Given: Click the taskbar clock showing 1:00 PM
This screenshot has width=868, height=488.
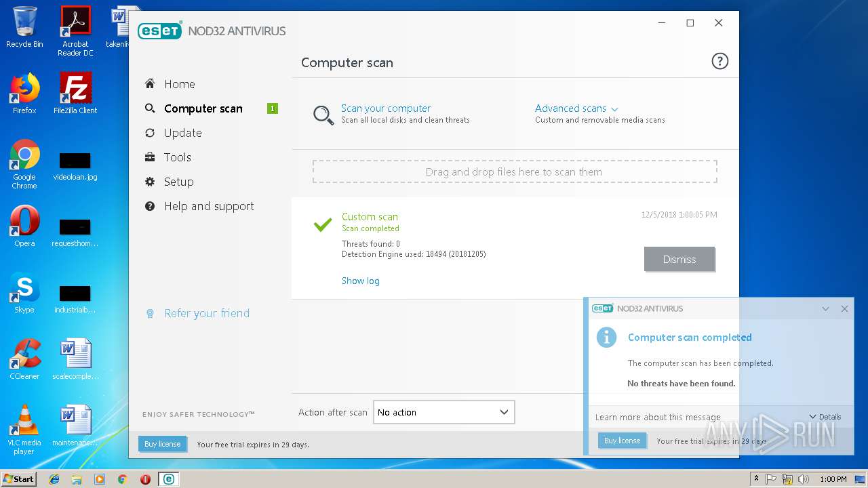Looking at the screenshot, I should 833,479.
